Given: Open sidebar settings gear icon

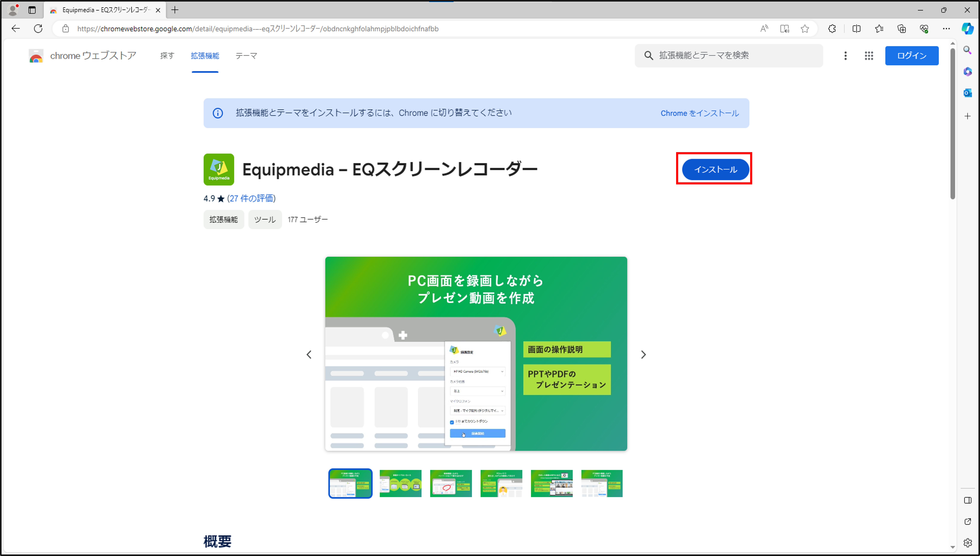Looking at the screenshot, I should coord(967,543).
